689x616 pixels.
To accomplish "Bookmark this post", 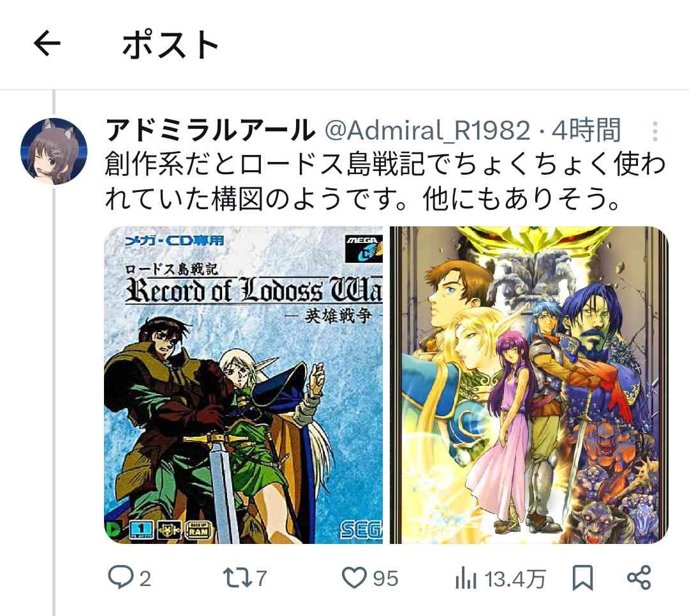I will click(582, 577).
